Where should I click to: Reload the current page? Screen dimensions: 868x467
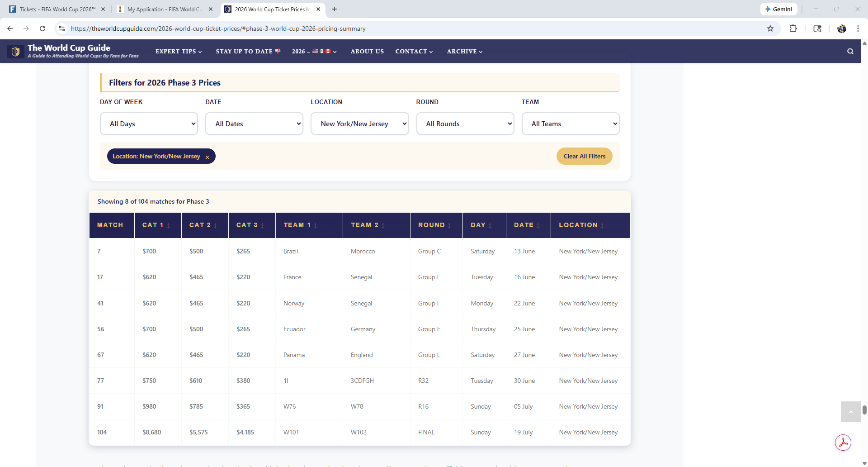pos(42,29)
